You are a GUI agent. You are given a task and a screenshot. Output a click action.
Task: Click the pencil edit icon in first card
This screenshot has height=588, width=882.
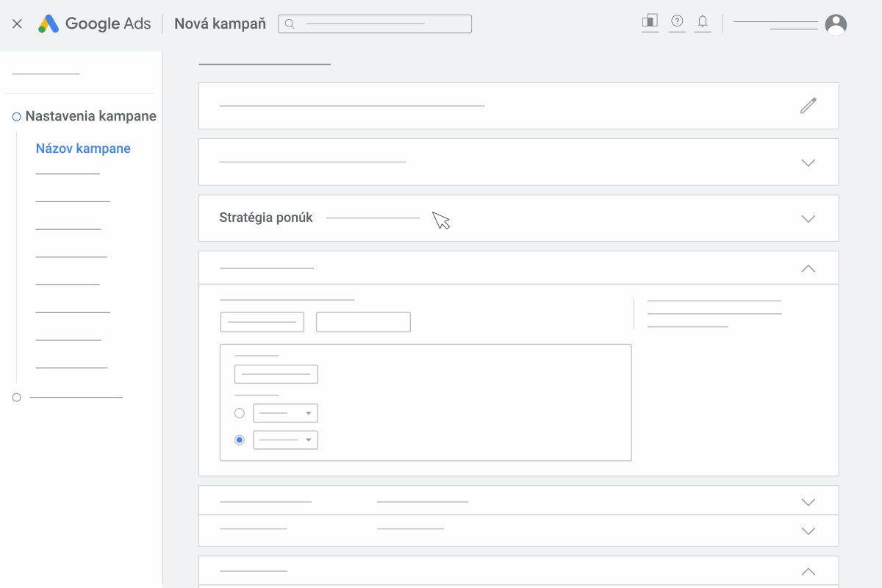tap(808, 106)
